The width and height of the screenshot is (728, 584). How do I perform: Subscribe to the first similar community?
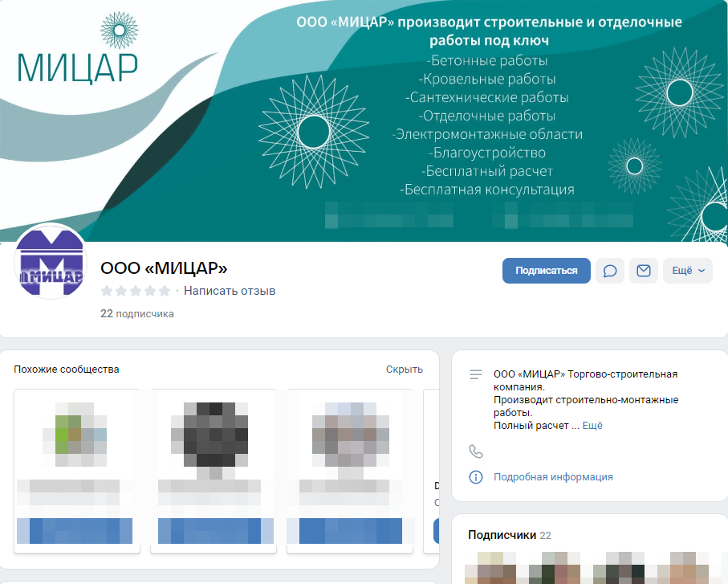point(76,531)
